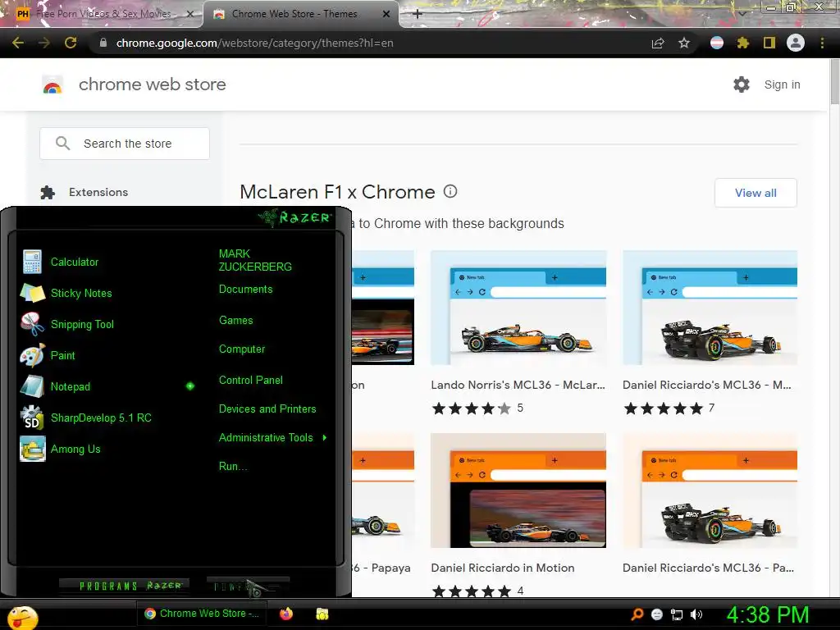Click the striped flag extension icon
This screenshot has width=840, height=630.
[717, 43]
